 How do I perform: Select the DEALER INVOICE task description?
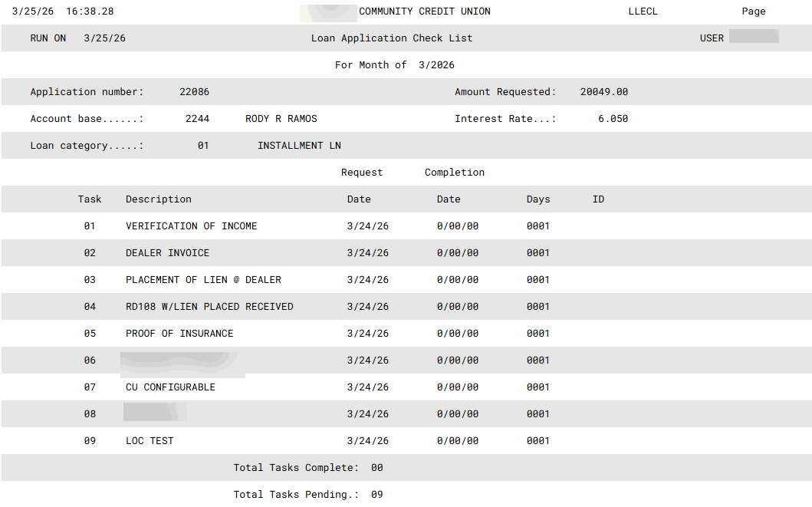[x=167, y=253]
